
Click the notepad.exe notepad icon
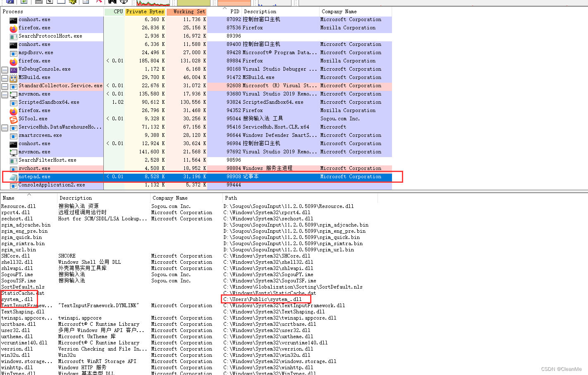[13, 177]
